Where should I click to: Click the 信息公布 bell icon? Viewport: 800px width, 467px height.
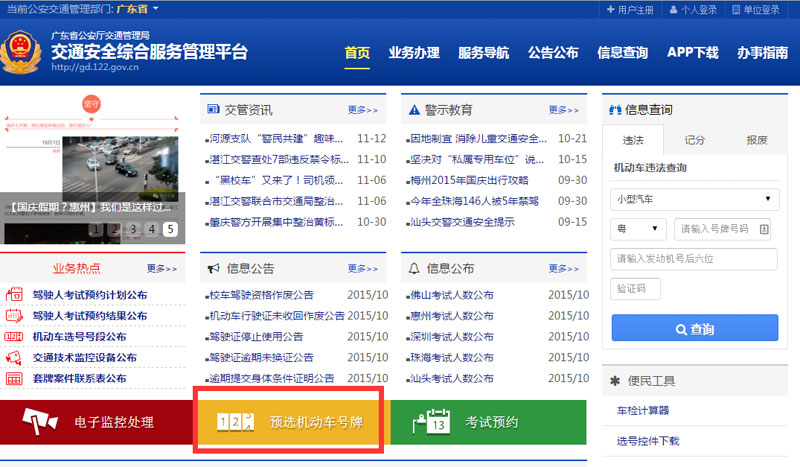(414, 268)
